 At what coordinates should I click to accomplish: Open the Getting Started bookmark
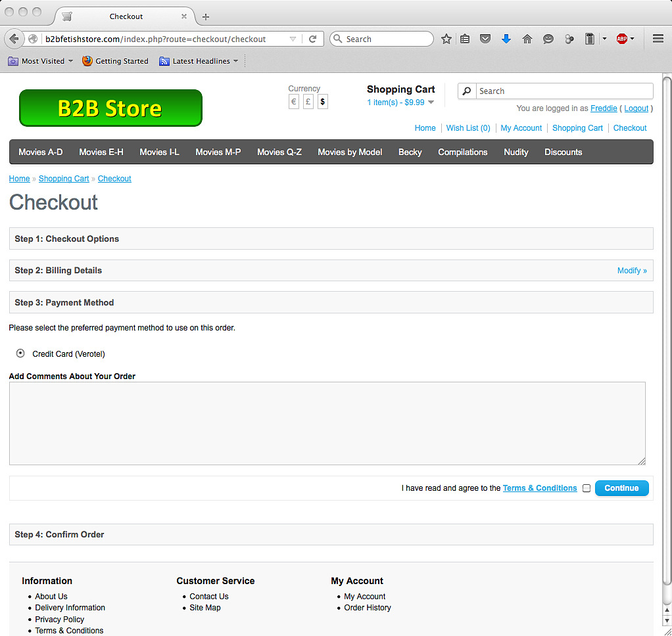point(115,61)
